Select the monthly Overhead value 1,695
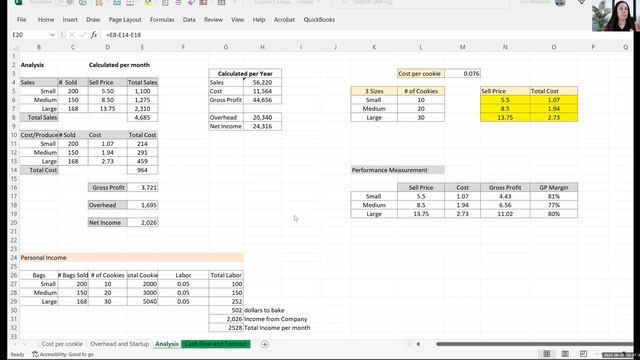This screenshot has height=360, width=640. (142, 205)
